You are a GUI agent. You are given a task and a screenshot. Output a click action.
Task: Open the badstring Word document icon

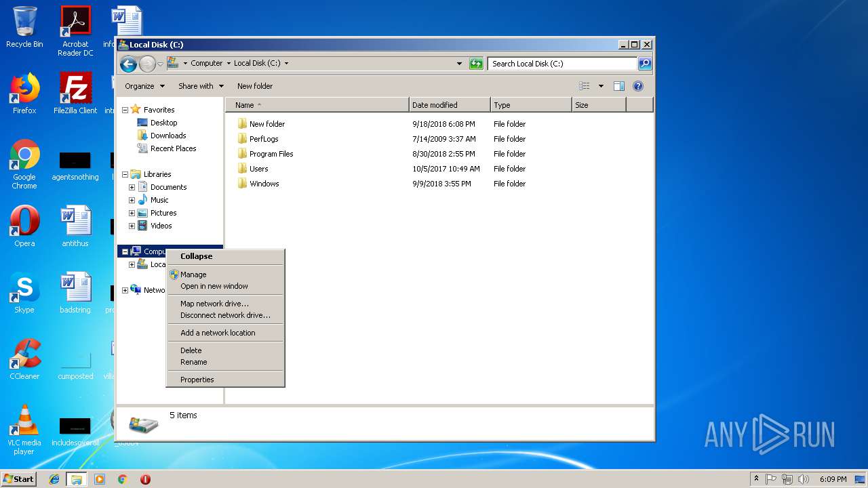point(75,293)
